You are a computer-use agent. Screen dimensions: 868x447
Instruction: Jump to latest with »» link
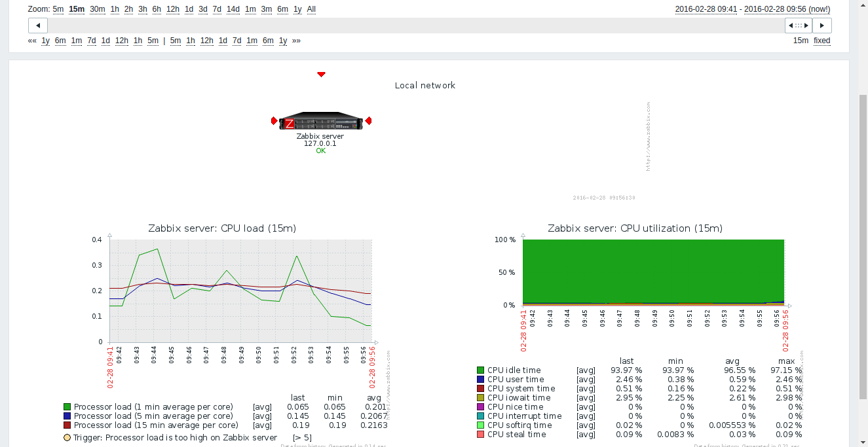tap(296, 41)
